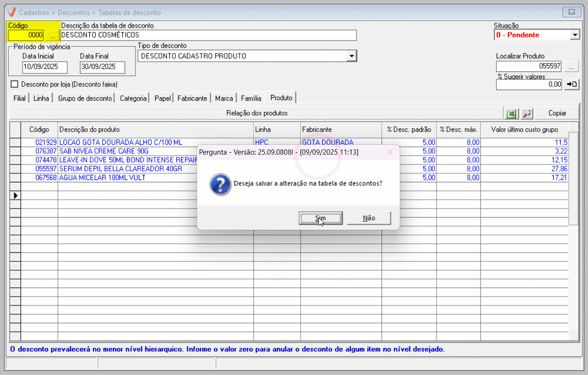Click the Excel export icon
The width and height of the screenshot is (588, 375).
(x=511, y=113)
